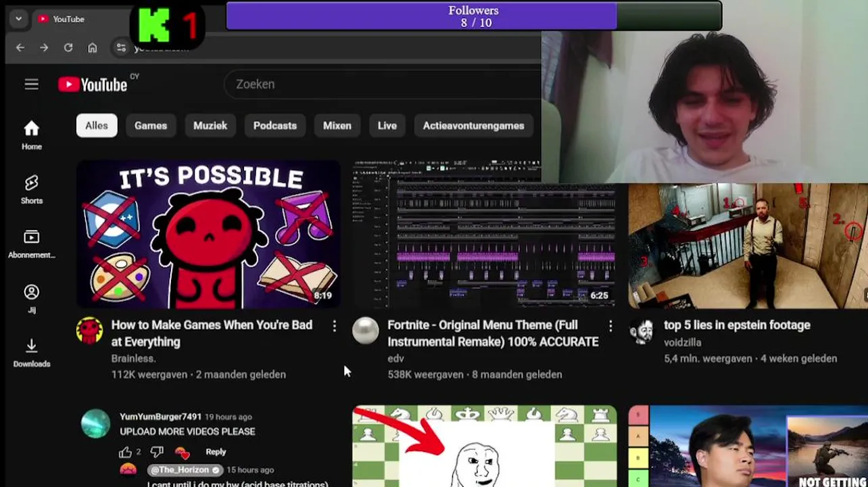Open 'top 5 lies in epstein footage' title
Viewport: 868px width, 487px height.
tap(737, 325)
